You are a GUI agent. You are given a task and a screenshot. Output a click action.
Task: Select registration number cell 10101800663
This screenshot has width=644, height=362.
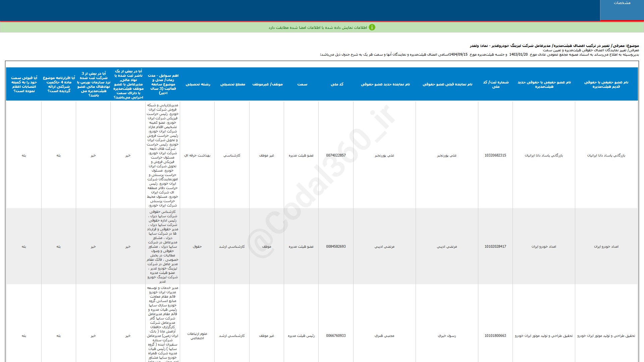click(x=495, y=336)
